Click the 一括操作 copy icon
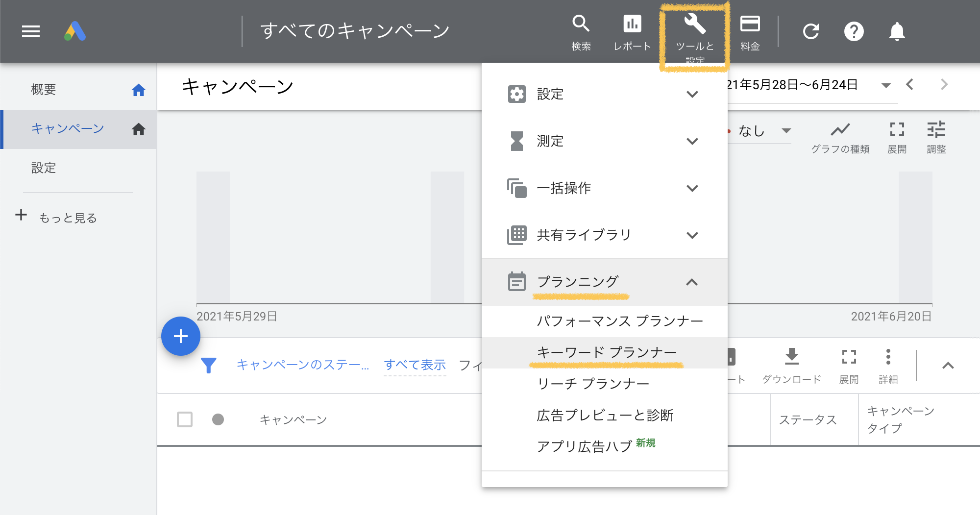Image resolution: width=980 pixels, height=515 pixels. pyautogui.click(x=517, y=188)
